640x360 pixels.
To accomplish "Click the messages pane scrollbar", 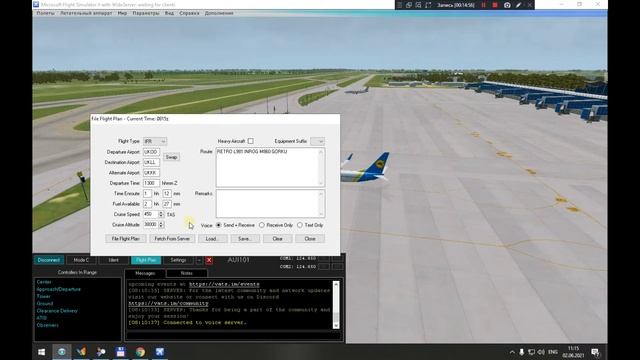I will [x=336, y=304].
